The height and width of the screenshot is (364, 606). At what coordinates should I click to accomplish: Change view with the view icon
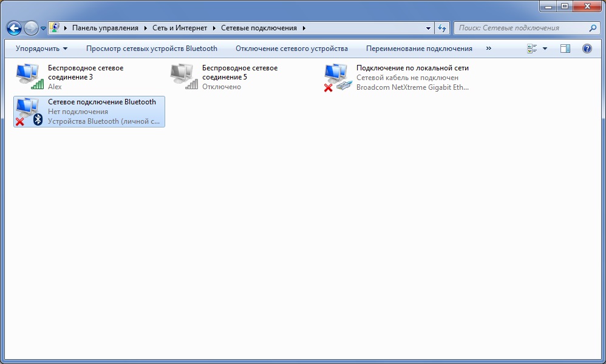coord(532,49)
